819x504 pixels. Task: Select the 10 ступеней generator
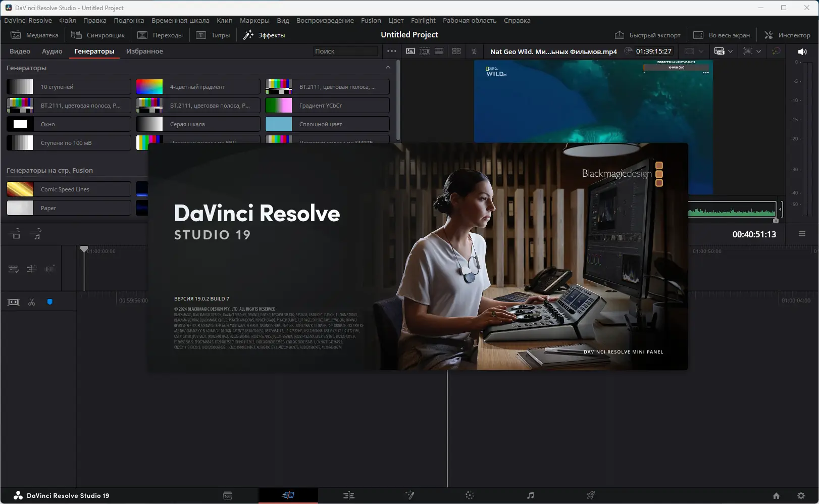point(69,86)
